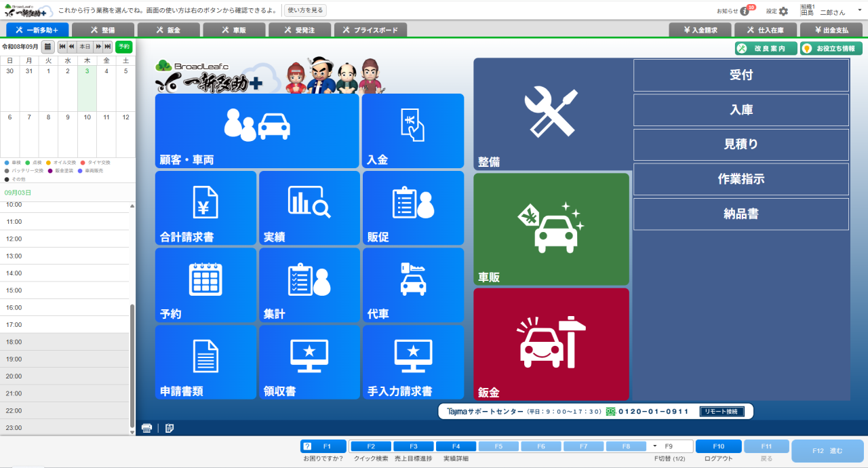Switch to the 車販 tab
The image size is (868, 468).
[x=234, y=30]
